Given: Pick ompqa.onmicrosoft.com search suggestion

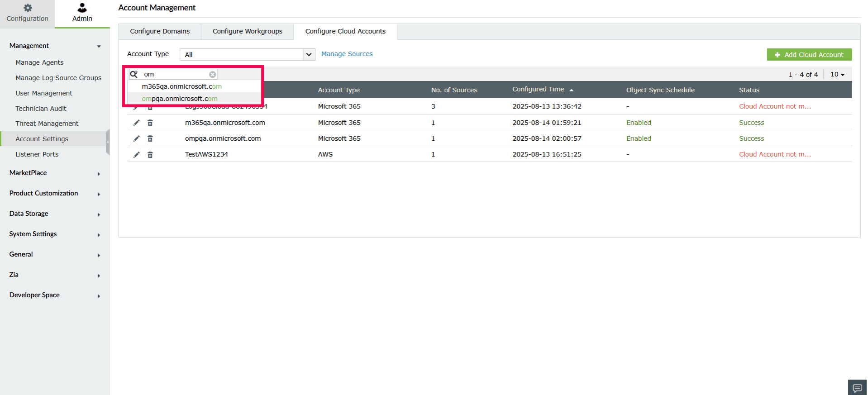Looking at the screenshot, I should (194, 99).
